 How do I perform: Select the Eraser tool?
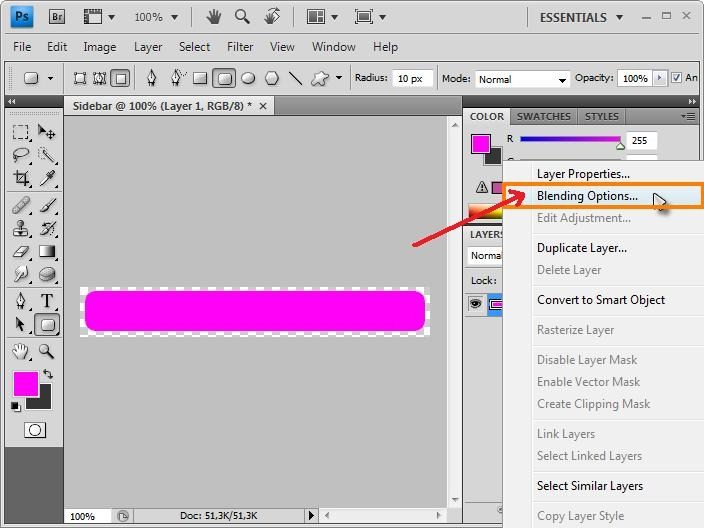pos(21,251)
